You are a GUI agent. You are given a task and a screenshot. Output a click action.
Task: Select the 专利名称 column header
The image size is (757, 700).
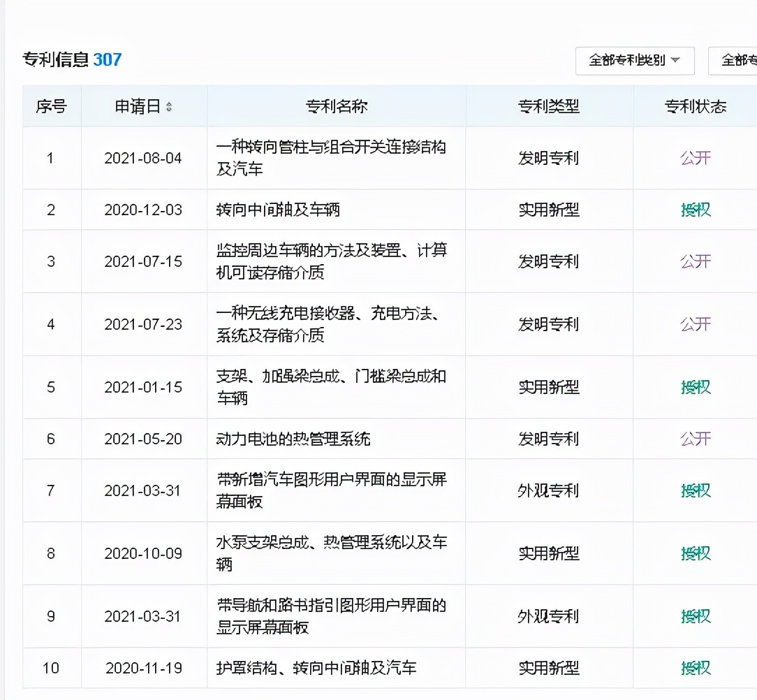tap(337, 106)
